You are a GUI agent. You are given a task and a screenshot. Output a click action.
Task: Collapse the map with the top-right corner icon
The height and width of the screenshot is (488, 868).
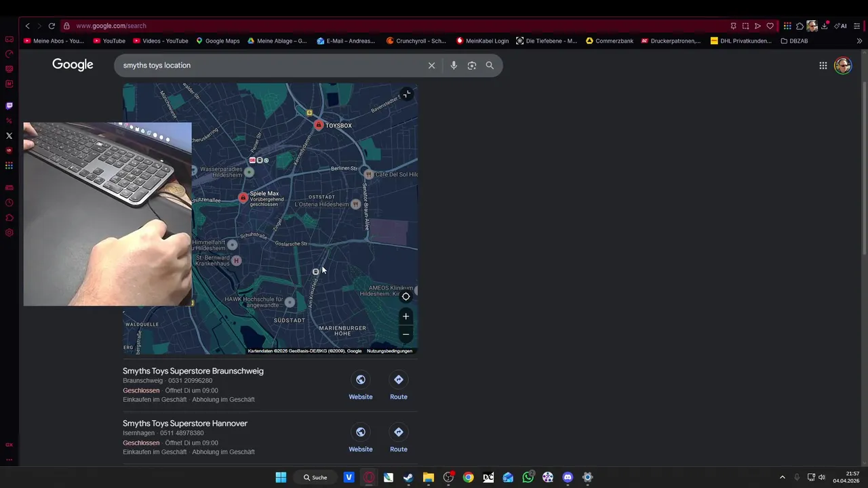[x=406, y=94]
